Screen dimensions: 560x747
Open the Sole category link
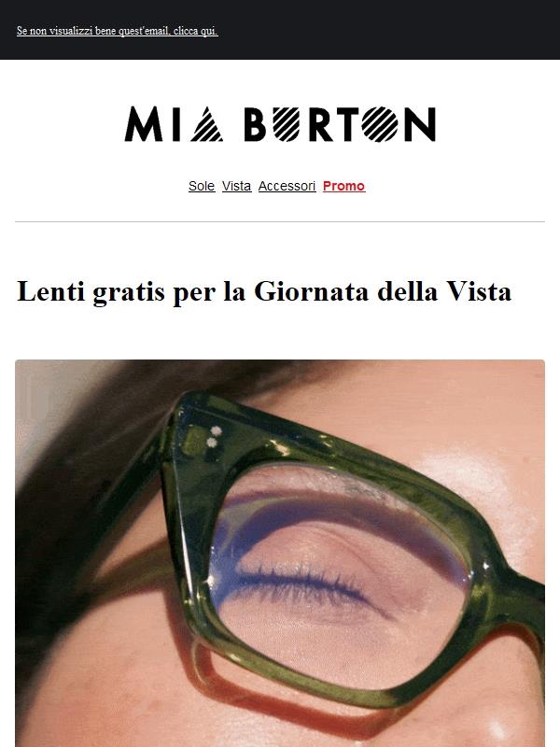click(x=202, y=186)
